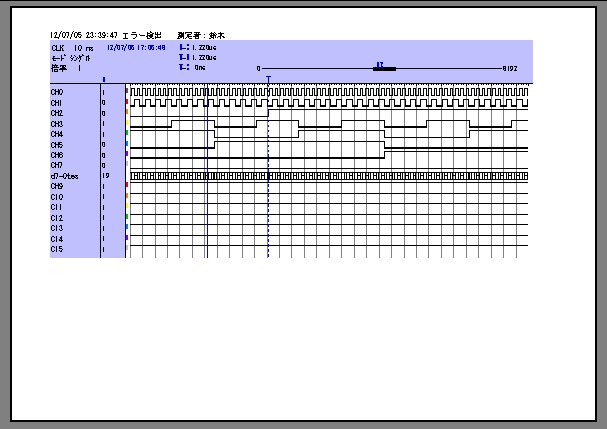Screen dimensions: 607x429
Task: Select the CH0 channel label
Action: click(57, 92)
